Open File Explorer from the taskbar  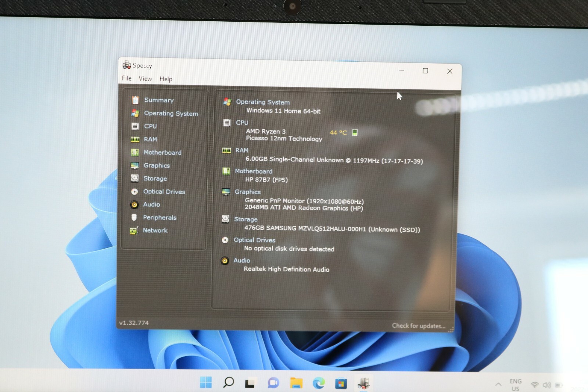[x=296, y=383]
